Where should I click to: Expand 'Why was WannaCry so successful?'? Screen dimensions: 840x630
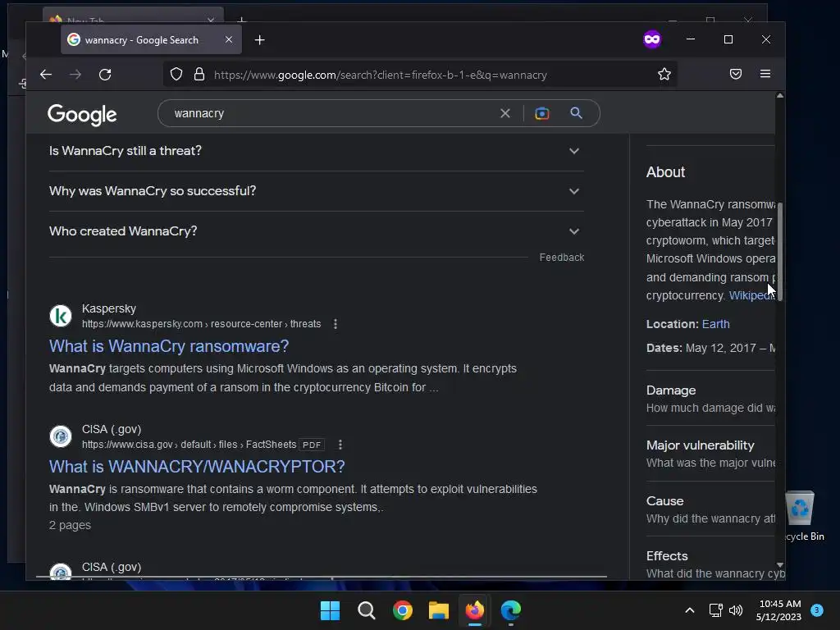tap(316, 191)
